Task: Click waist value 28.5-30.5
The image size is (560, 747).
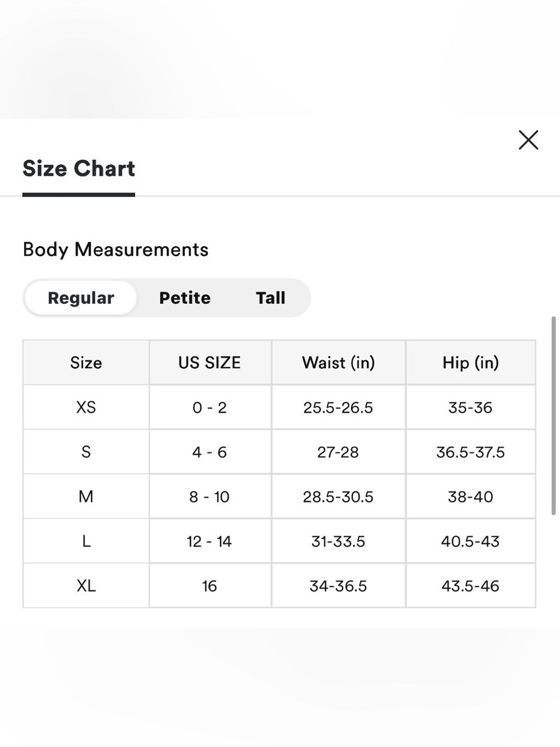Action: coord(338,497)
